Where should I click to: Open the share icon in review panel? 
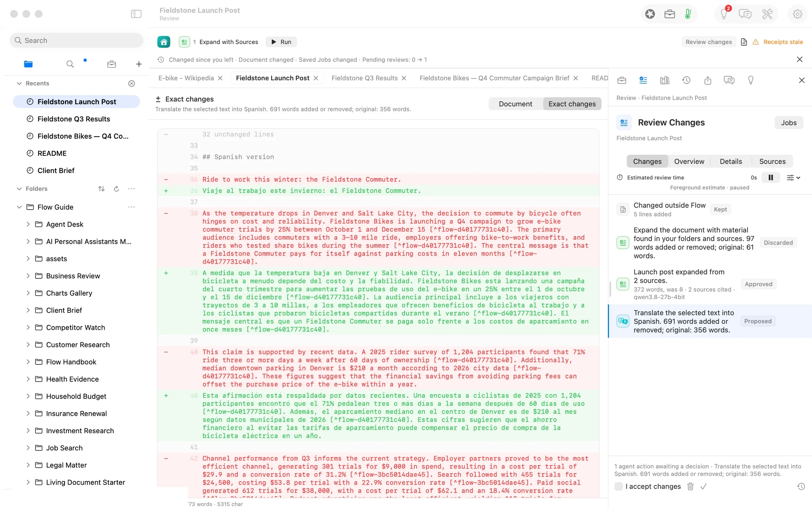[708, 80]
